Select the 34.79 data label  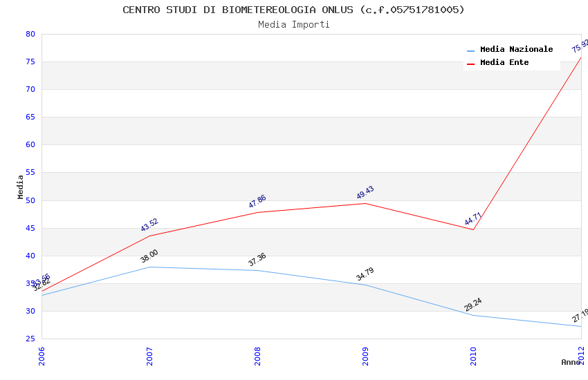click(365, 274)
